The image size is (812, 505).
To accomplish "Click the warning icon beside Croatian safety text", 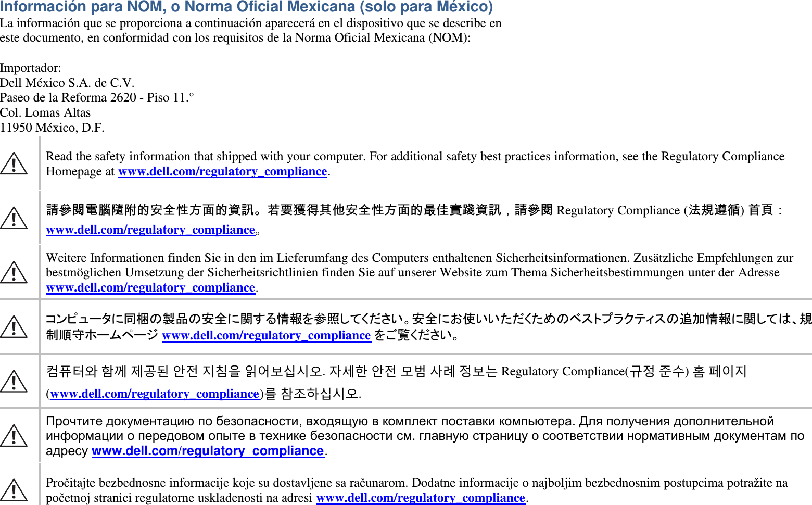I will pos(14,490).
